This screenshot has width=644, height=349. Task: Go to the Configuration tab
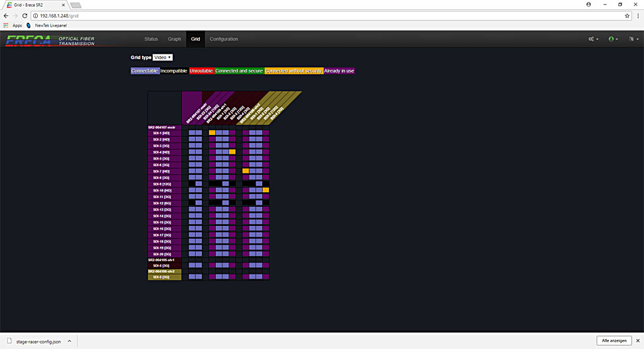click(x=224, y=39)
